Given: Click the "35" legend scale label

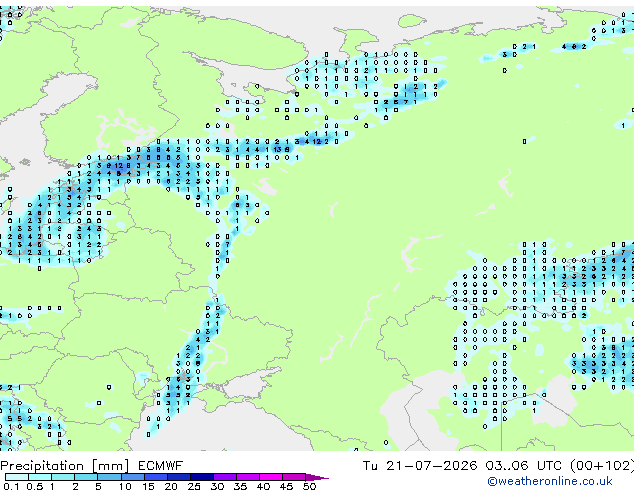Looking at the screenshot, I should pos(241,486).
